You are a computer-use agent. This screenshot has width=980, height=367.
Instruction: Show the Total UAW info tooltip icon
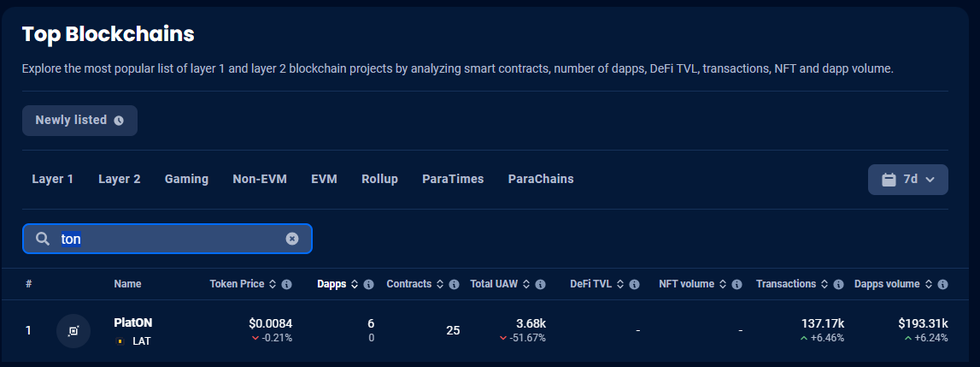tap(541, 284)
